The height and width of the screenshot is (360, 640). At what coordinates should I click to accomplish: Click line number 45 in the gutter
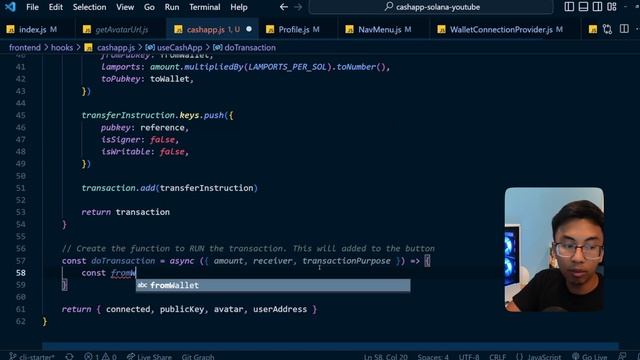(x=20, y=115)
